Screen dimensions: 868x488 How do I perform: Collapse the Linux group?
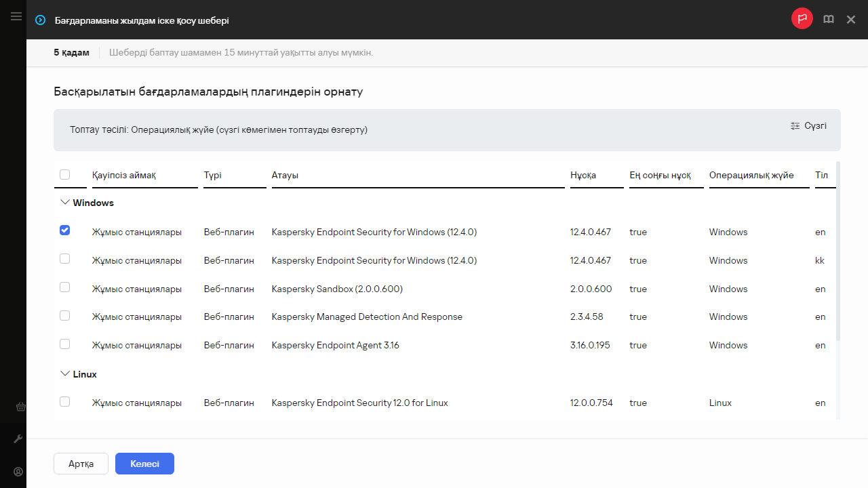65,374
